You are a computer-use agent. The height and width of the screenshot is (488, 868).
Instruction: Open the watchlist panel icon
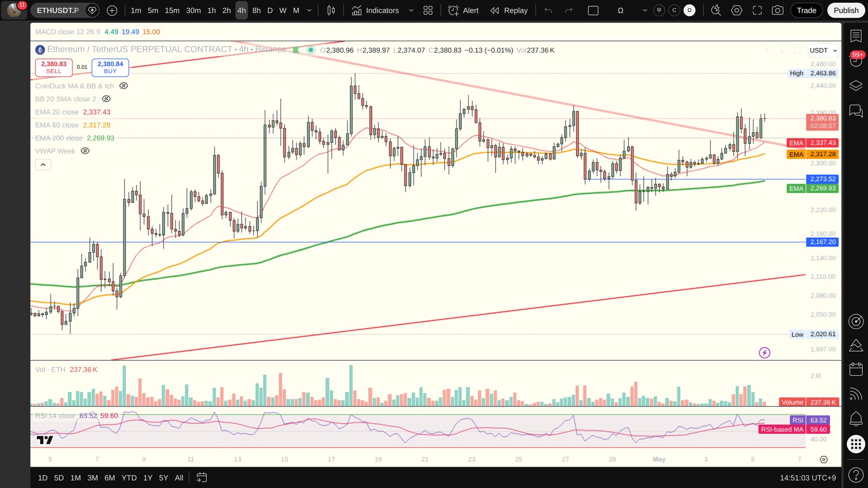856,36
